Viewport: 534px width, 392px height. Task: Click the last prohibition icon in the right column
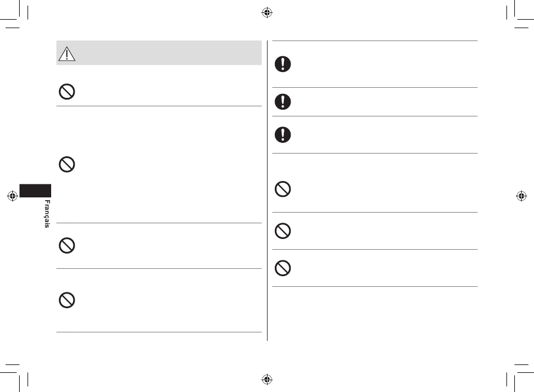[283, 268]
